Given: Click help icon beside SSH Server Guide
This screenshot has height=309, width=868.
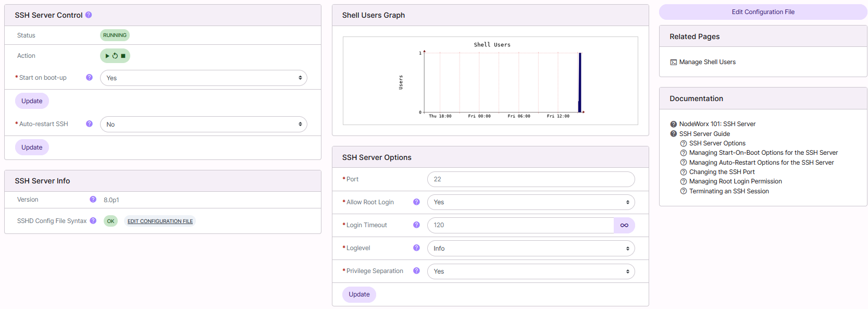Looking at the screenshot, I should (673, 134).
